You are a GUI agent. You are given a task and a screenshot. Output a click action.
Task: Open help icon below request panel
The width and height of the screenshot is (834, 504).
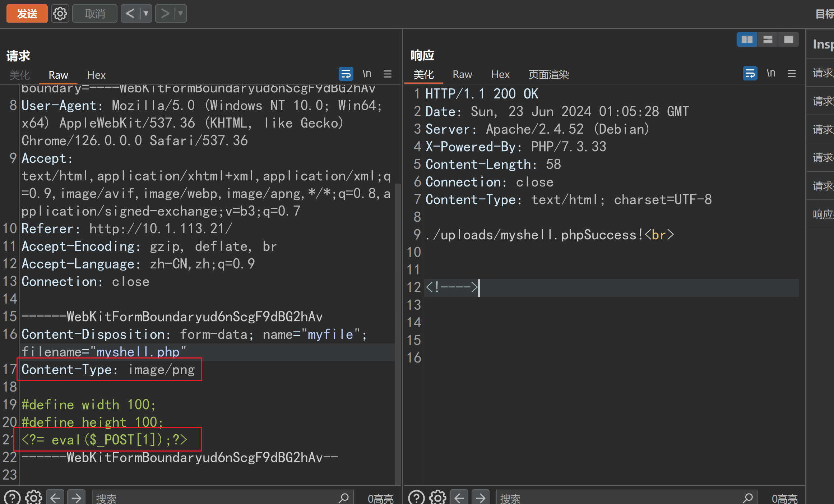13,498
